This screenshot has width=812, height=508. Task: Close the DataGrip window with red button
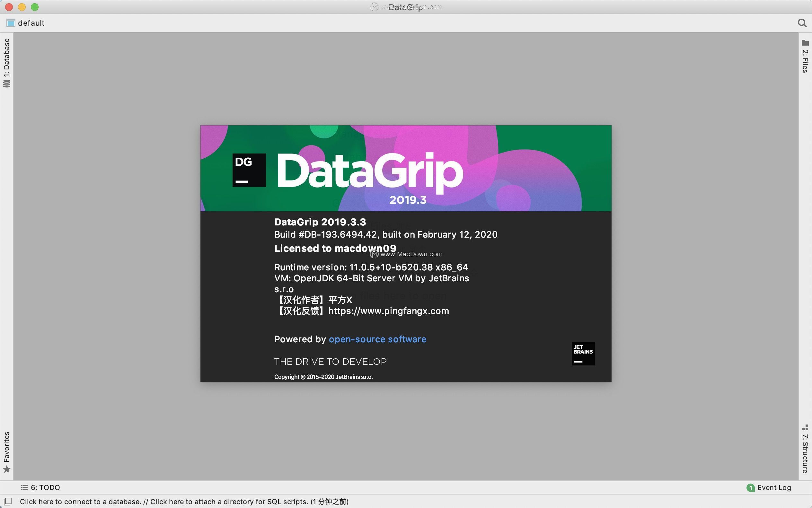tap(9, 7)
